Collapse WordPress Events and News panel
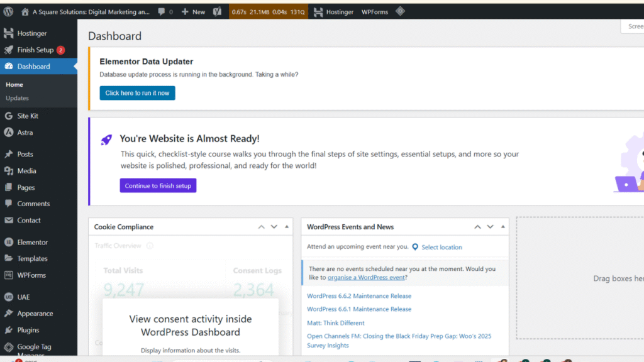Image resolution: width=644 pixels, height=362 pixels. (502, 227)
